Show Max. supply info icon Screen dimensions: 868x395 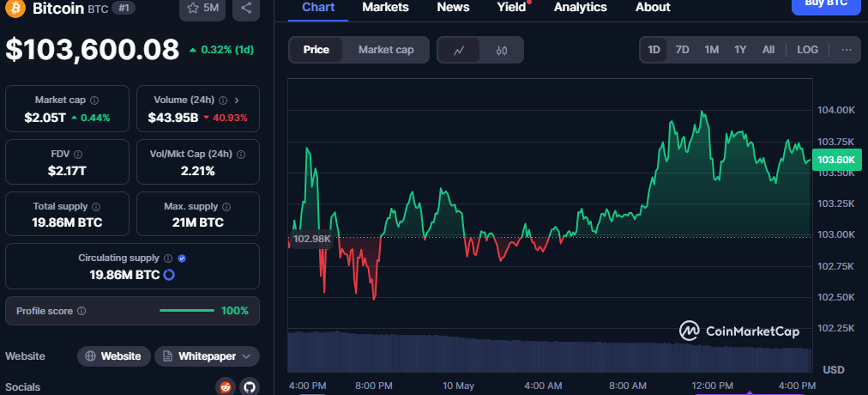pos(226,207)
